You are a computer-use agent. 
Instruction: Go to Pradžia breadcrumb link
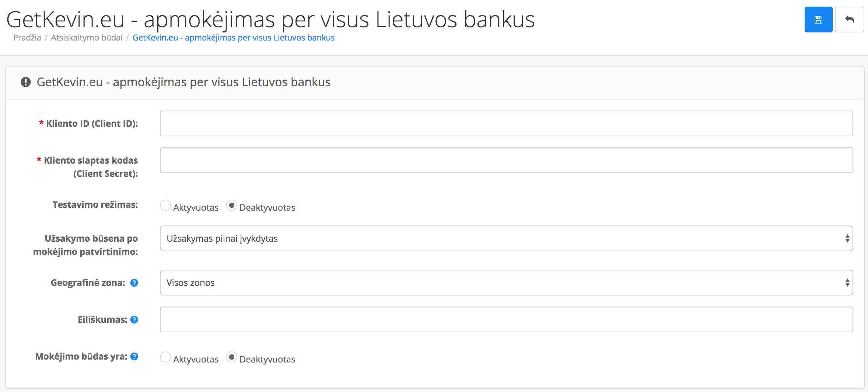coord(27,38)
